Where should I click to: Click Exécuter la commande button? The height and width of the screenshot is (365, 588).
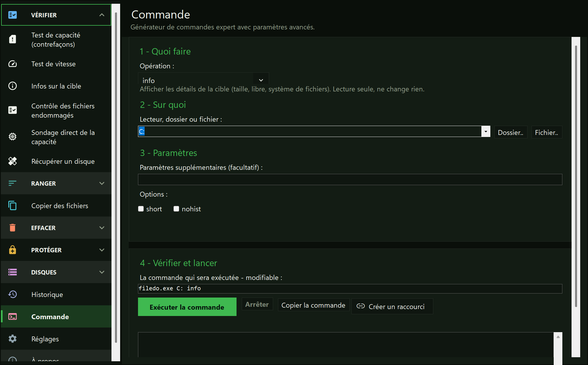point(187,307)
